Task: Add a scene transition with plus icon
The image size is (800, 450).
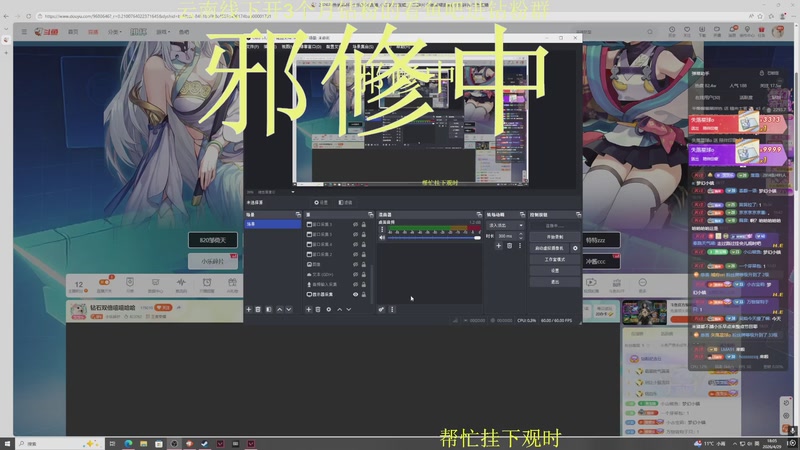Action: tap(498, 246)
